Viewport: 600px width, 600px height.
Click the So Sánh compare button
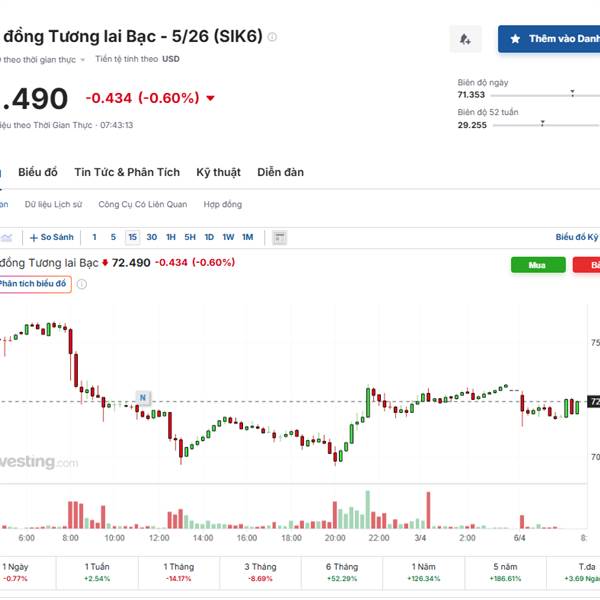coord(52,237)
